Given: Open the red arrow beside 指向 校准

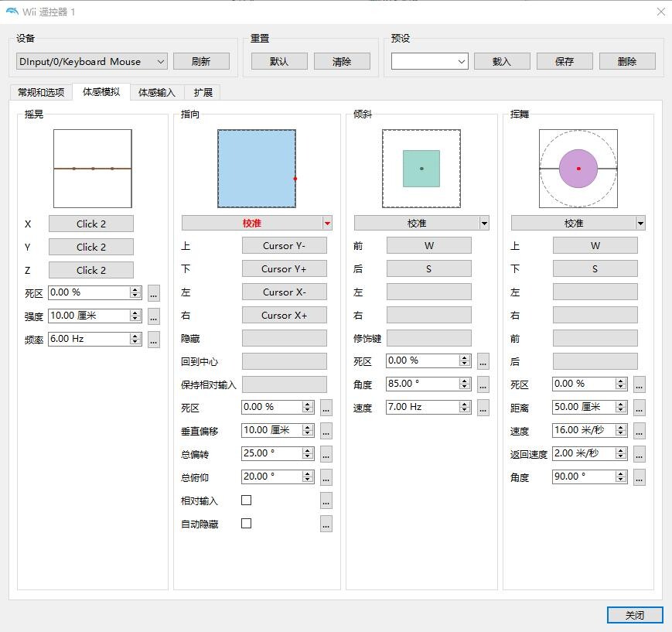Looking at the screenshot, I should pyautogui.click(x=328, y=224).
